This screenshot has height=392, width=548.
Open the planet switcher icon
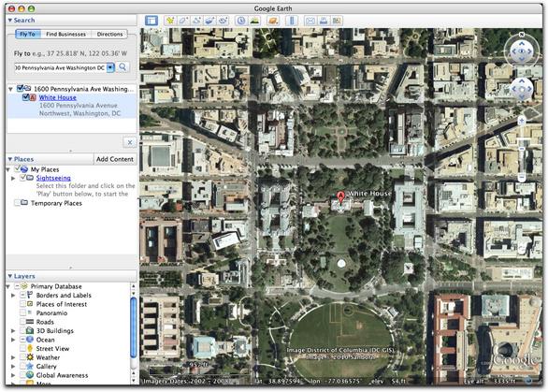(273, 21)
